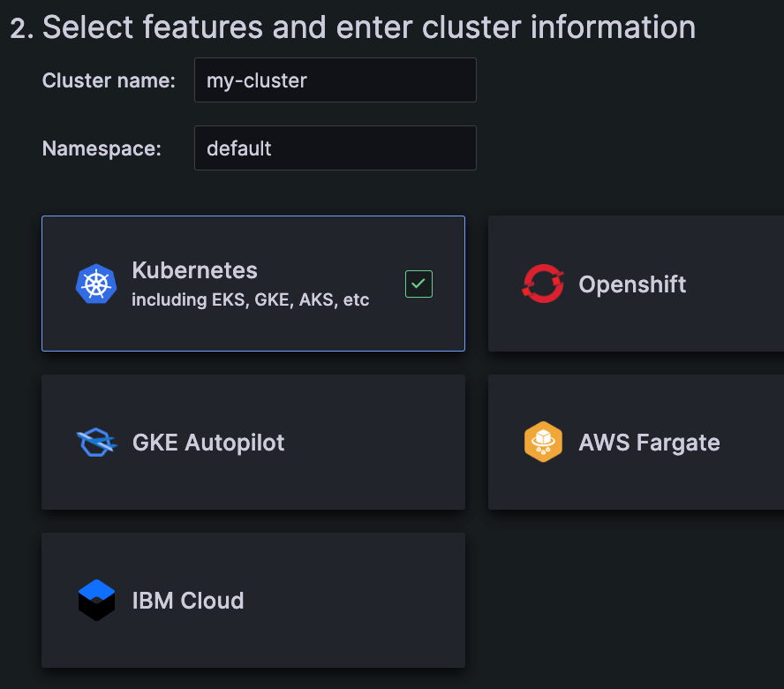Focus the Cluster name input field
Screen dimensions: 784x689
pyautogui.click(x=335, y=80)
